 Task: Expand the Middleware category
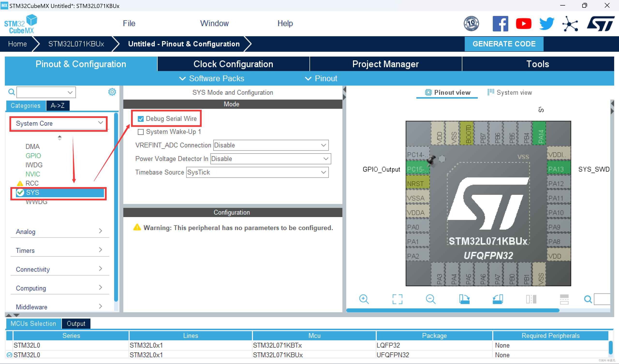60,307
